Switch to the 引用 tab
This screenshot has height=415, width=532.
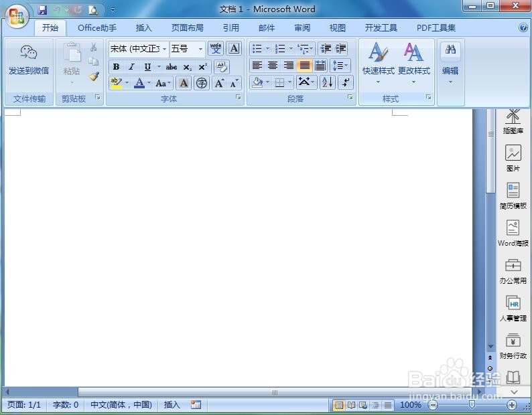[231, 28]
